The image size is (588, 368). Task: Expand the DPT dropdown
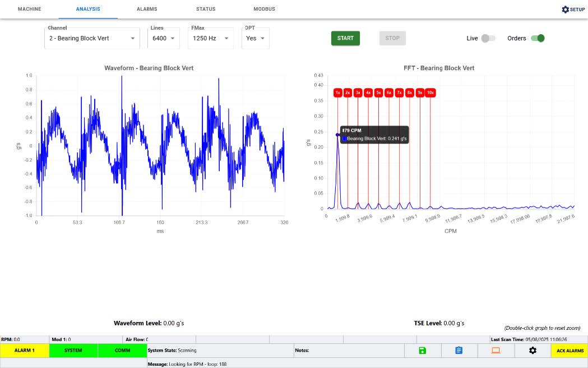click(x=255, y=38)
